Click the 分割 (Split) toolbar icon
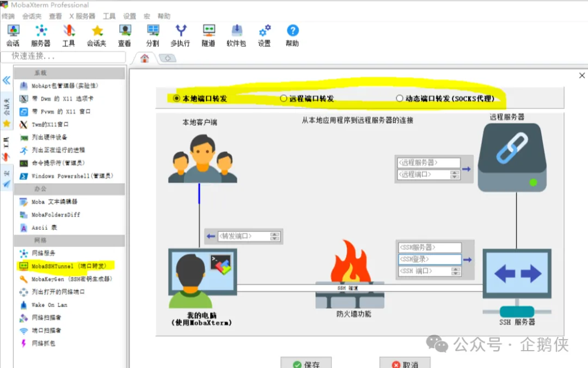The height and width of the screenshot is (368, 588). pos(152,35)
